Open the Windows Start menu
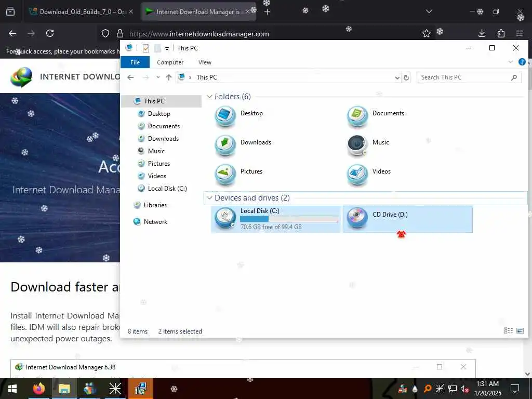Viewport: 532px width, 399px height. pyautogui.click(x=12, y=389)
